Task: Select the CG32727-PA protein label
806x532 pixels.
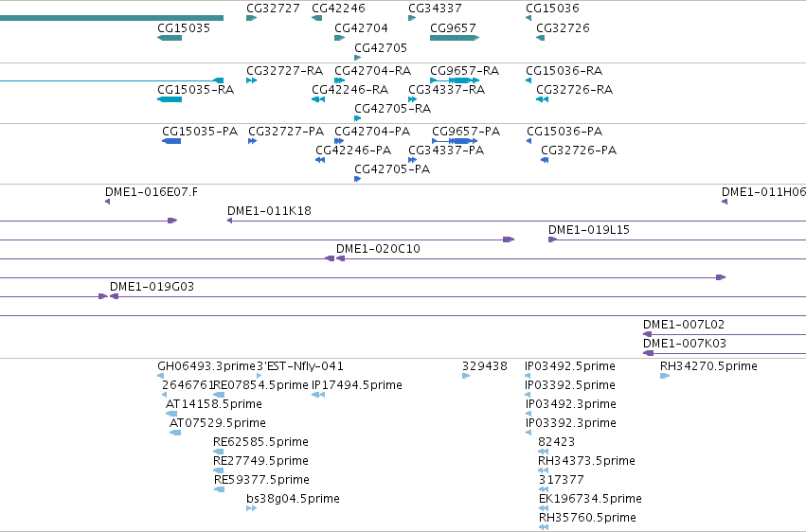Action: [x=286, y=132]
